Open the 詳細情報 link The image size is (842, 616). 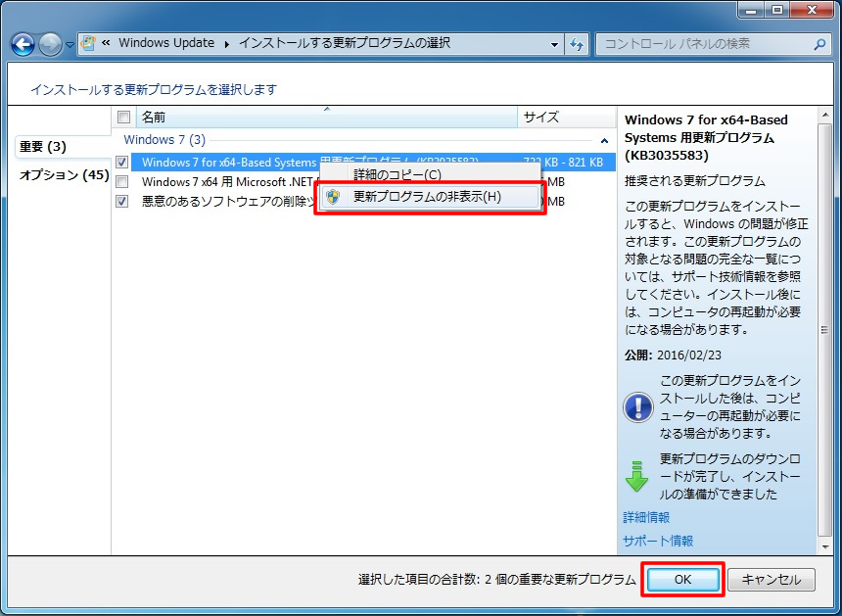pos(646,517)
